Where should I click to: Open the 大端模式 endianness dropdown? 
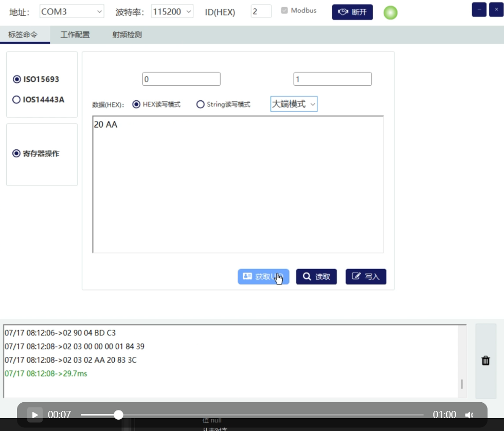pos(294,103)
